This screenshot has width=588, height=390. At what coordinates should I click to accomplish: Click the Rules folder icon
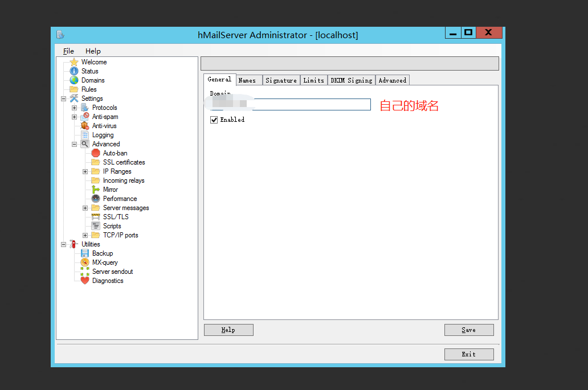[x=74, y=89]
